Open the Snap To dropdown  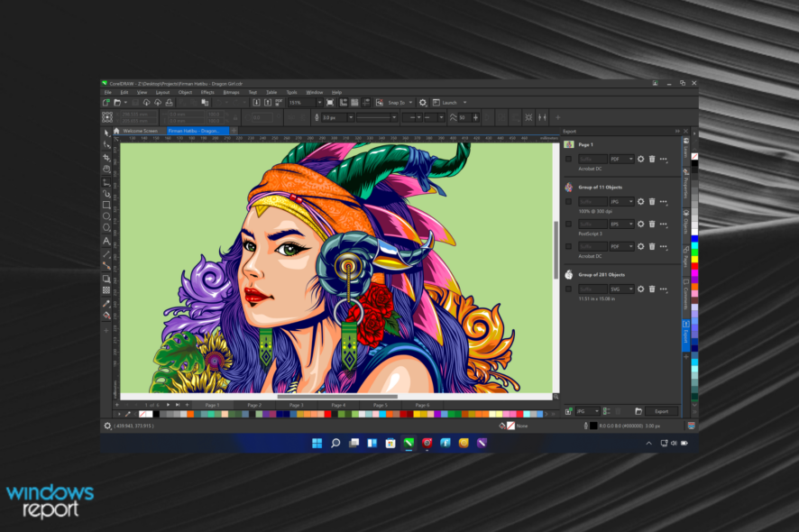(410, 103)
